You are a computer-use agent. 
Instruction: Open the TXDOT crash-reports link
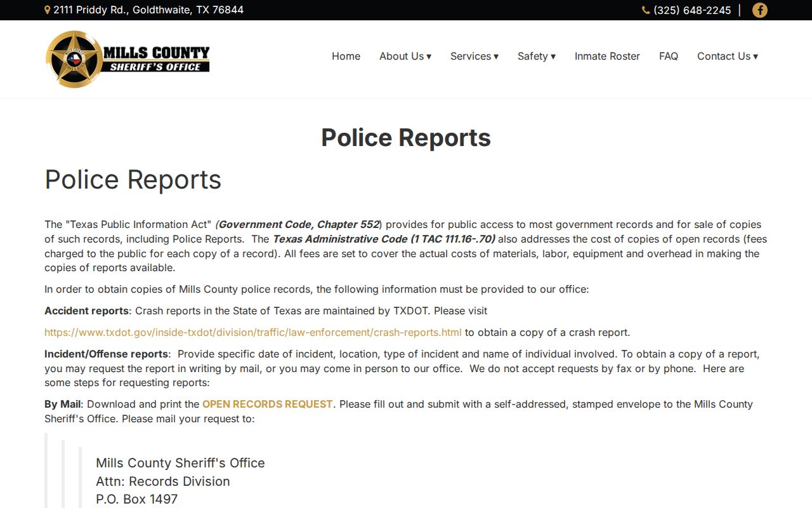pos(253,332)
